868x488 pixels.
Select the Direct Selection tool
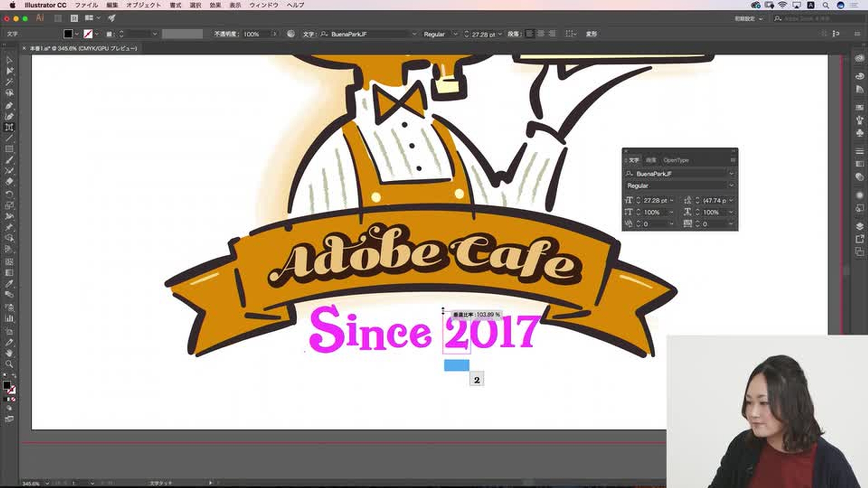(9, 71)
